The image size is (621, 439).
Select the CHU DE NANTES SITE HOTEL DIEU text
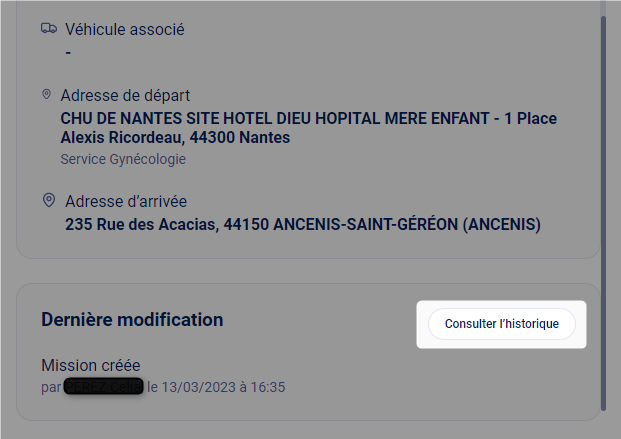[200, 118]
